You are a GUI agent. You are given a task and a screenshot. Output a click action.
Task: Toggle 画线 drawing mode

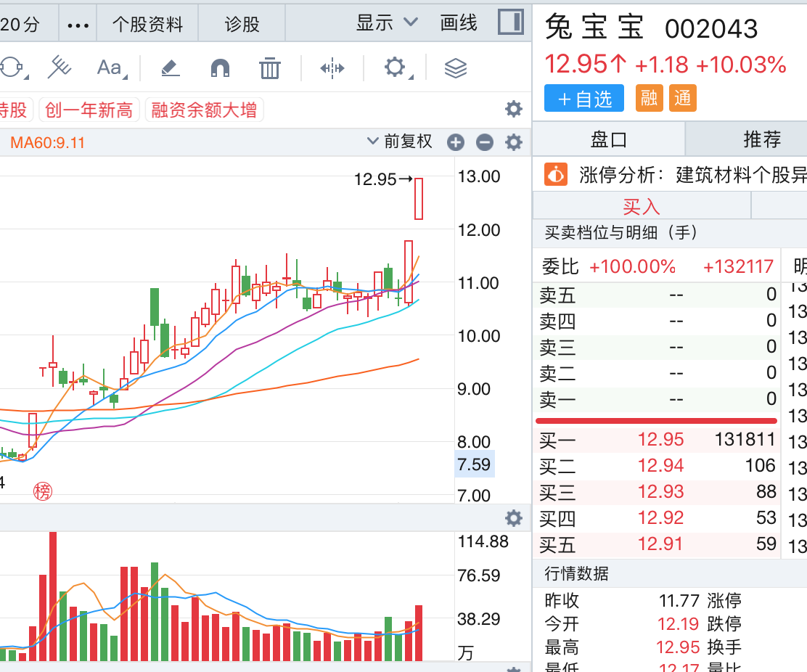(x=459, y=23)
